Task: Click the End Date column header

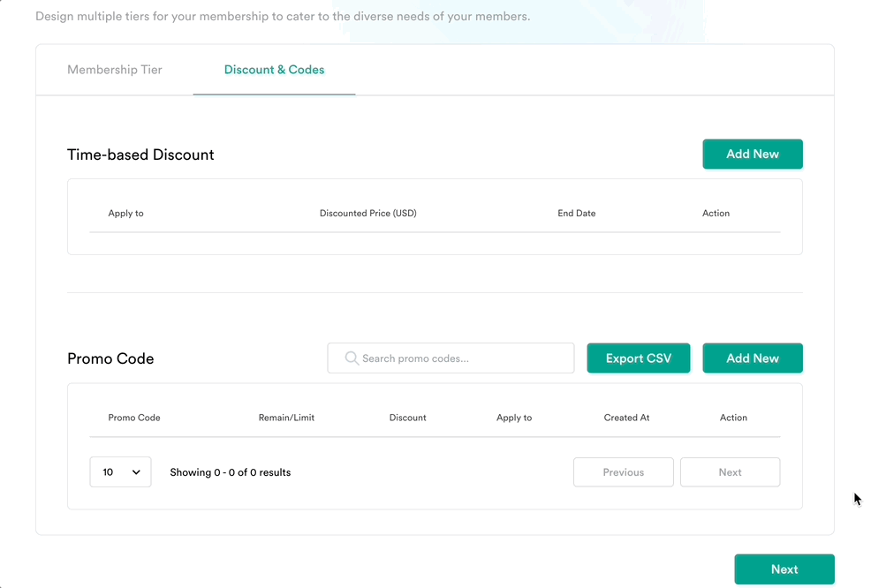Action: click(576, 213)
